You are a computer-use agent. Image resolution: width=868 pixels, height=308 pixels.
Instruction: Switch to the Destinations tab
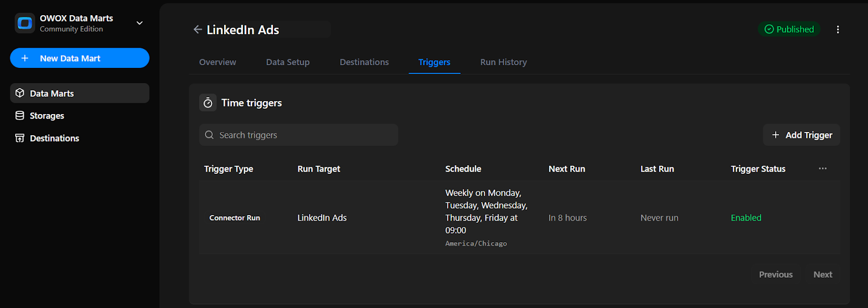click(x=365, y=62)
